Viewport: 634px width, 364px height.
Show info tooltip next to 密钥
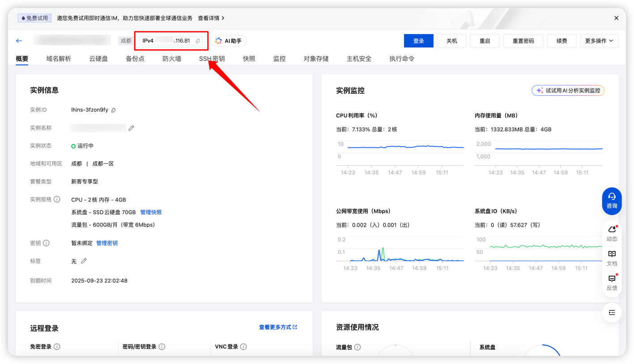tap(46, 243)
